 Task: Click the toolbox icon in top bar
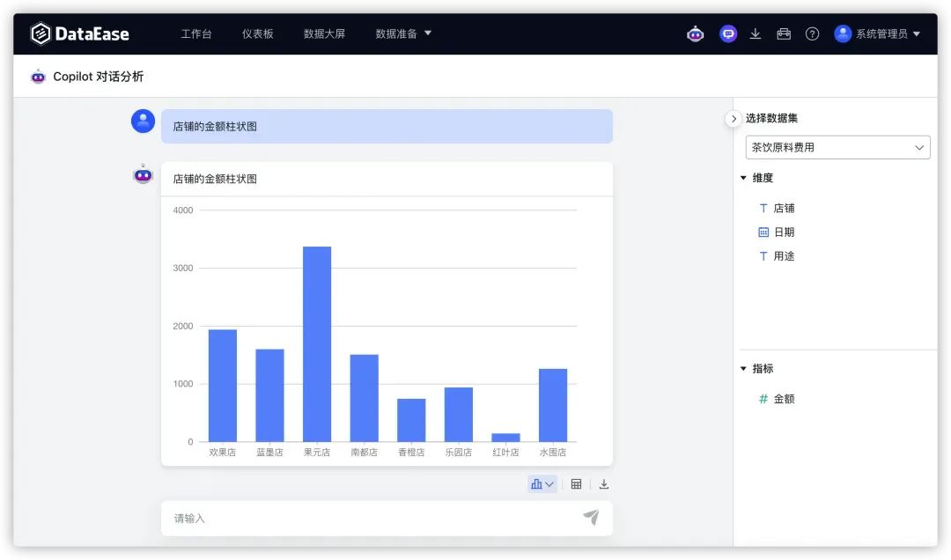pos(784,34)
